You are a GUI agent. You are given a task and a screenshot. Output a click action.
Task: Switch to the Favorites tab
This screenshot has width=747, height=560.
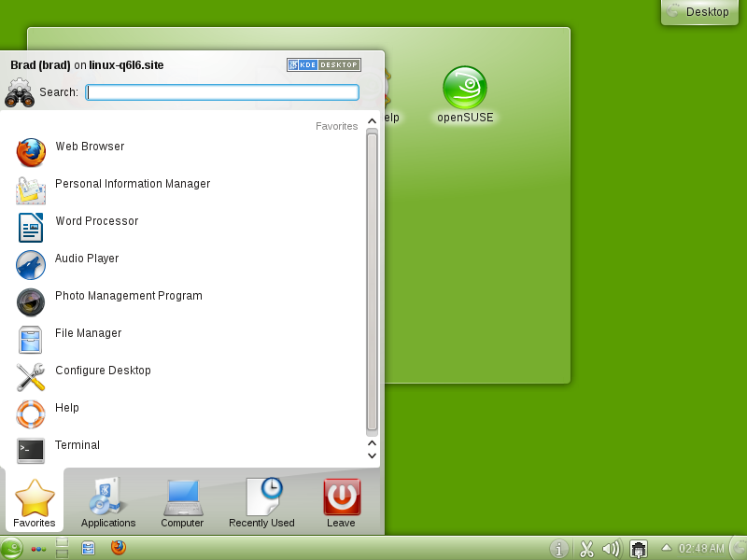[x=35, y=502]
